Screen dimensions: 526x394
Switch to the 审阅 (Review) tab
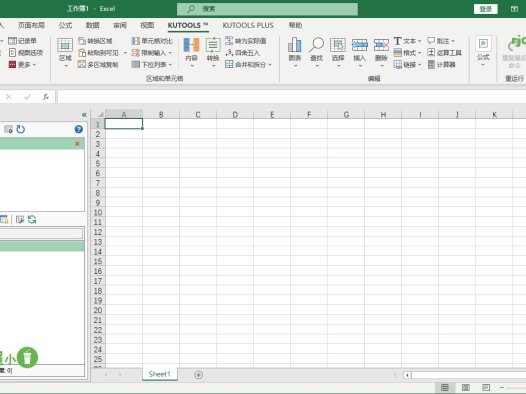(x=120, y=25)
